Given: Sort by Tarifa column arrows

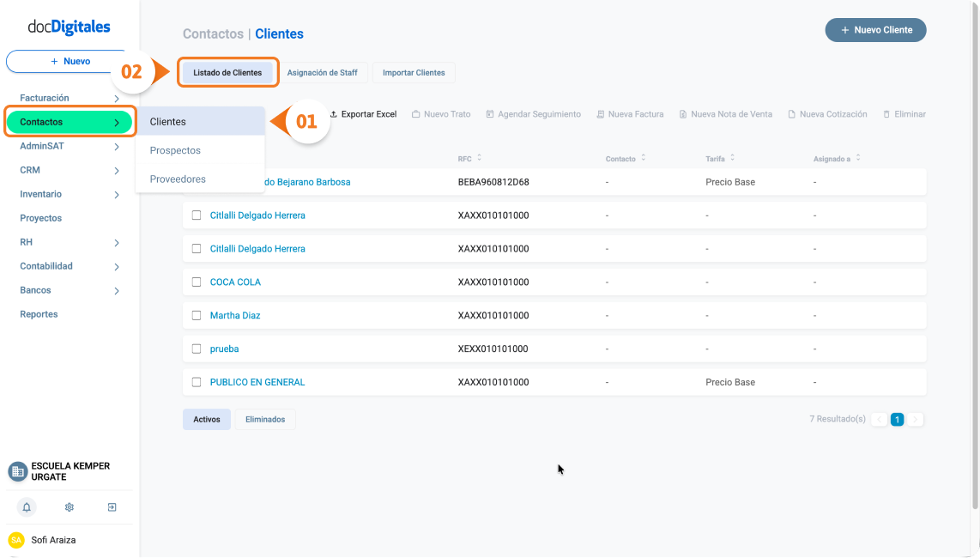Looking at the screenshot, I should tap(733, 158).
